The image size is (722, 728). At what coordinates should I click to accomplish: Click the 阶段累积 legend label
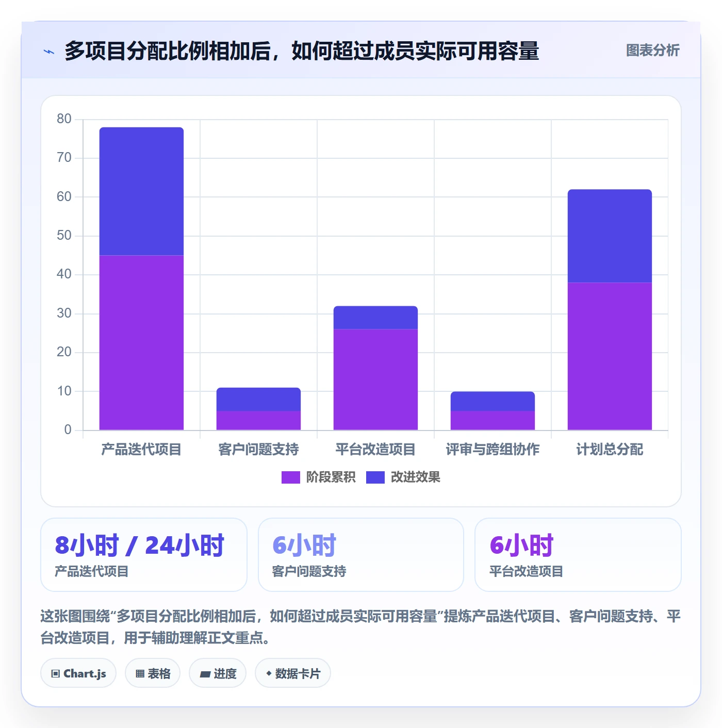point(331,477)
